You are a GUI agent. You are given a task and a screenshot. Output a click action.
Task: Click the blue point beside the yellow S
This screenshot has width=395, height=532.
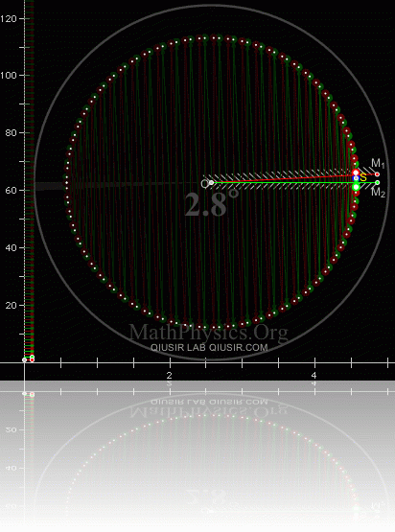[x=356, y=178]
